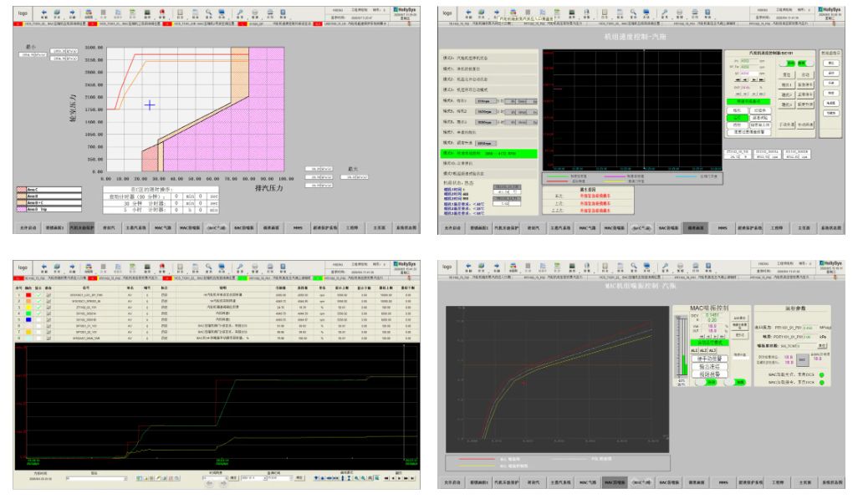The image size is (868, 504).
Task: Open the query start-date dropdown below the trend chart
Action: [264, 478]
